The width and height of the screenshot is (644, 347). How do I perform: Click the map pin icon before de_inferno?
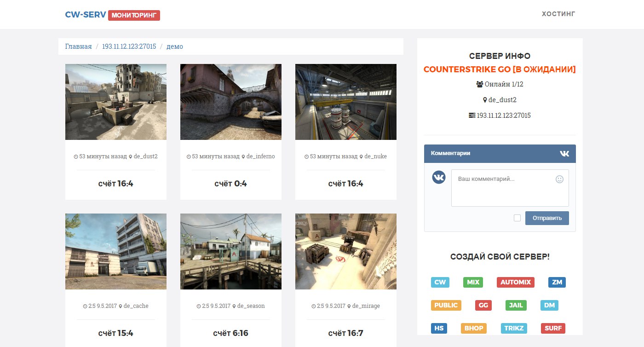click(x=243, y=157)
